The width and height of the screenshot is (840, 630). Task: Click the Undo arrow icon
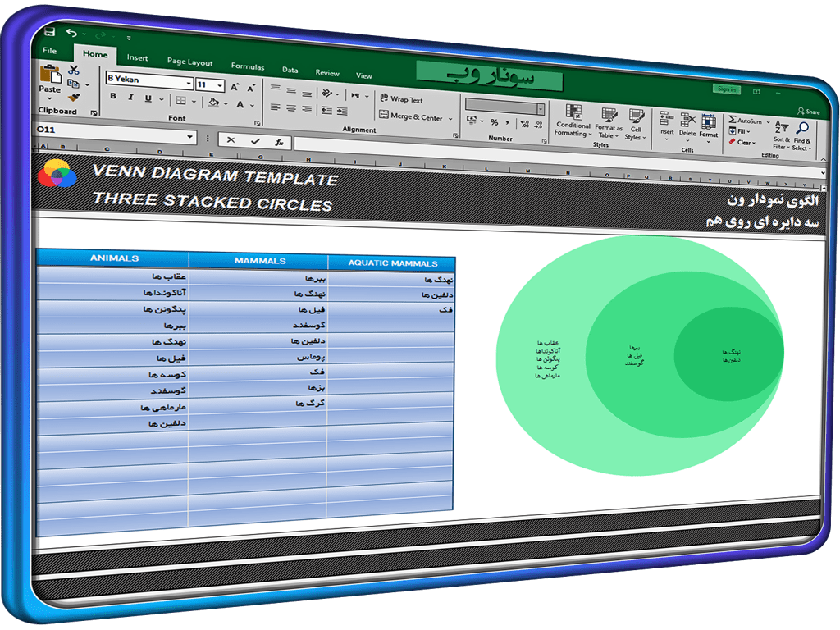click(x=71, y=33)
